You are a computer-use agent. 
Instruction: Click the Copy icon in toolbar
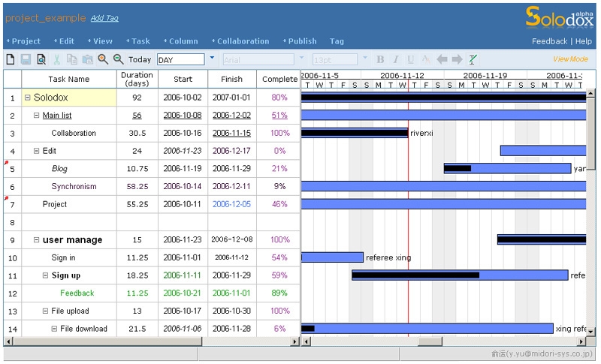(72, 59)
